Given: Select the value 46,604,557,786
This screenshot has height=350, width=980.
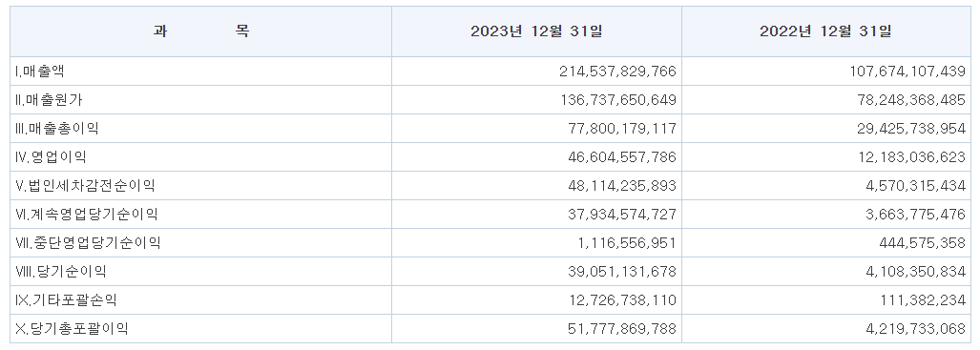Looking at the screenshot, I should [622, 156].
